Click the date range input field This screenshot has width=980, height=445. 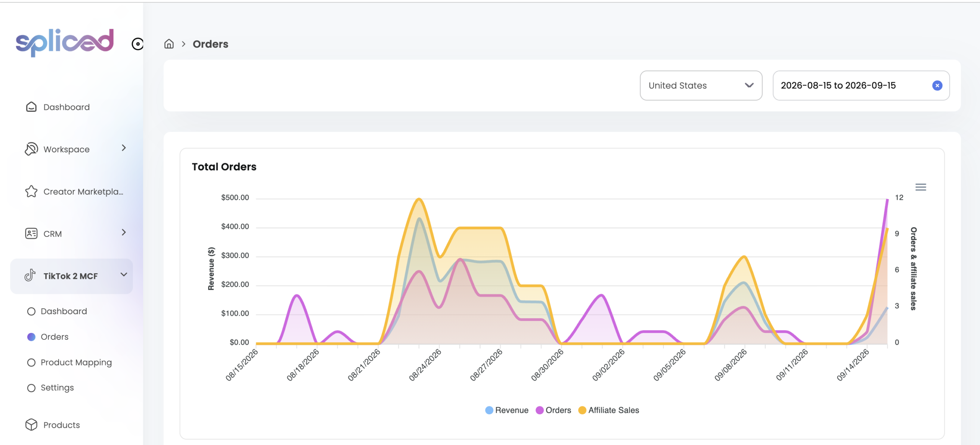tap(861, 85)
